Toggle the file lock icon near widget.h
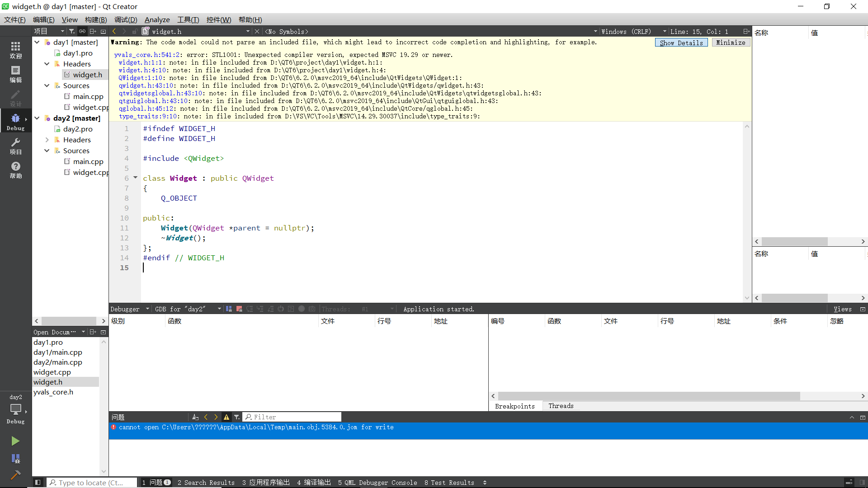Viewport: 868px width, 488px height. click(135, 31)
